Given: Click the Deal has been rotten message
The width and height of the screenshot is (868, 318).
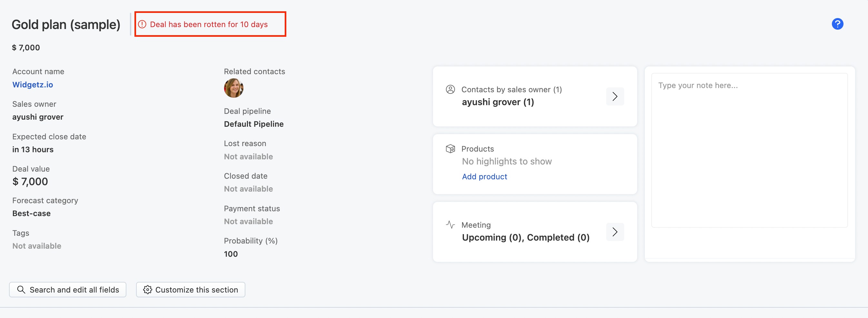Looking at the screenshot, I should coord(209,24).
